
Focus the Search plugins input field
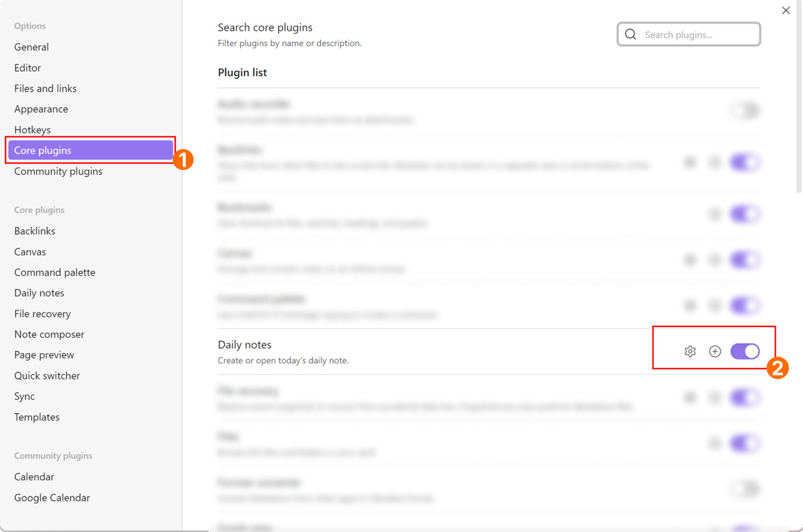coord(689,34)
